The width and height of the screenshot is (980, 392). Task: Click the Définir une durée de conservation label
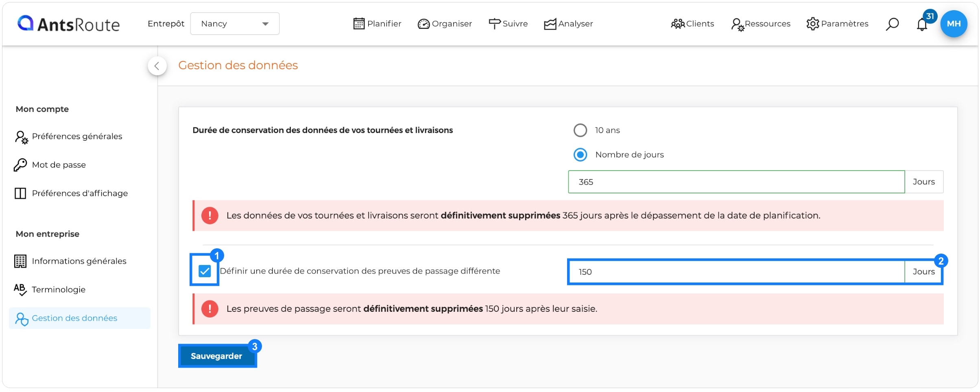[360, 271]
